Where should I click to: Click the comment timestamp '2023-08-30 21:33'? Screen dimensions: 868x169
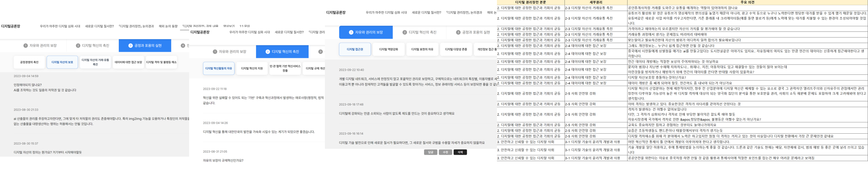click(26, 110)
